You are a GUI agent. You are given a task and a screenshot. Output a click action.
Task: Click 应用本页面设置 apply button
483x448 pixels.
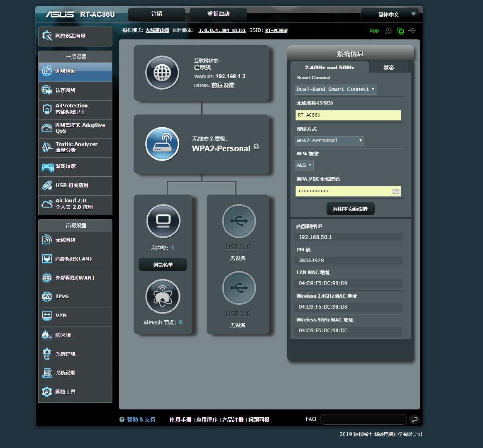pyautogui.click(x=351, y=209)
